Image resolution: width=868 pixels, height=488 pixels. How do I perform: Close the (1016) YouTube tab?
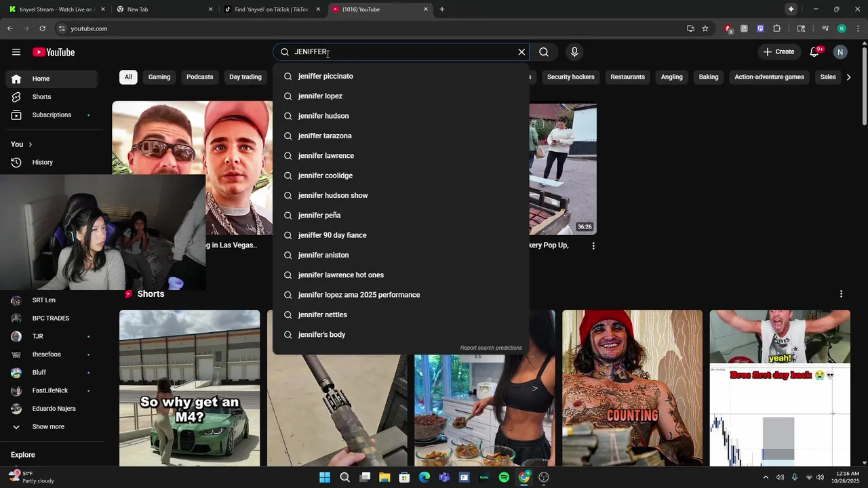(426, 9)
